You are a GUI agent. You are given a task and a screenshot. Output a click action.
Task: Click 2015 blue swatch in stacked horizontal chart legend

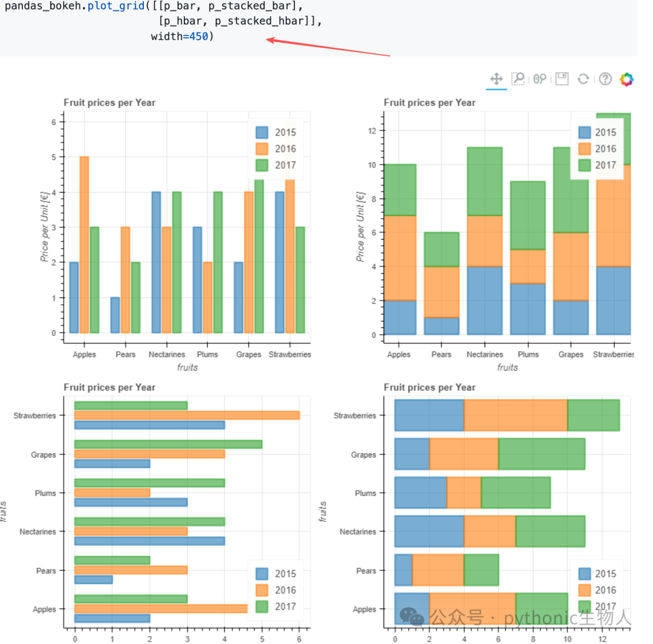point(585,574)
